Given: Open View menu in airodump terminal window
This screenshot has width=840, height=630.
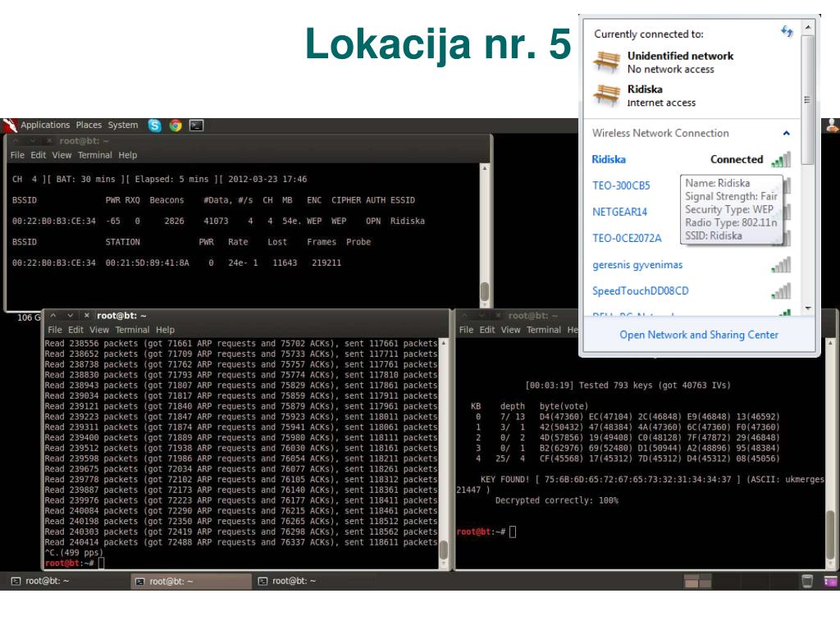Looking at the screenshot, I should click(62, 155).
